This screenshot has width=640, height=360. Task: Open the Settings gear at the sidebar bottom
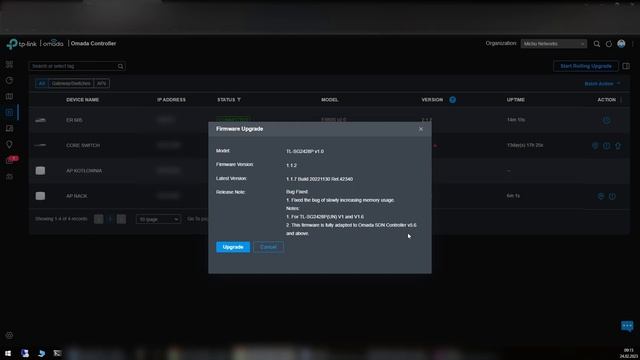click(9, 335)
